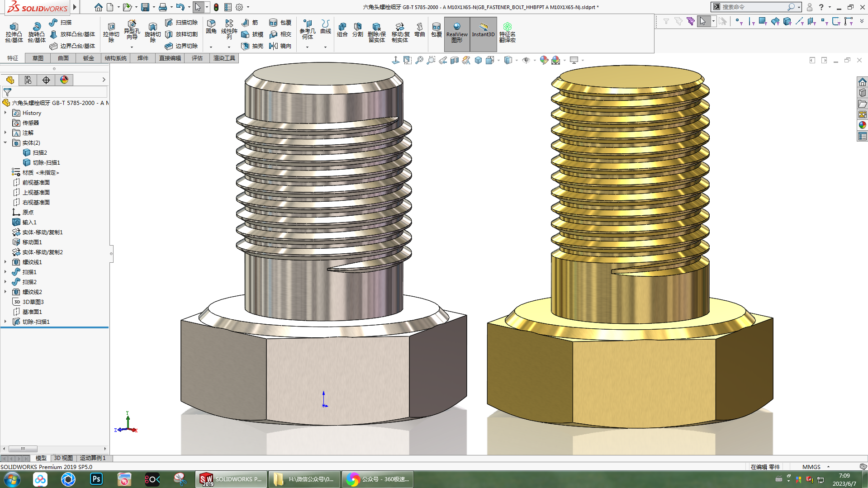Image resolution: width=868 pixels, height=488 pixels.
Task: Open the Curves tool dropdown arrow
Action: (x=325, y=47)
